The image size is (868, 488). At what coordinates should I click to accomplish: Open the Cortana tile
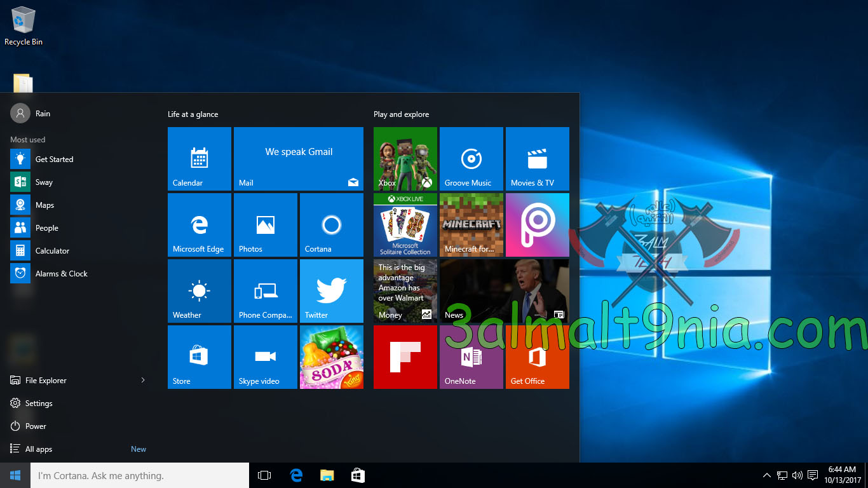coord(332,225)
